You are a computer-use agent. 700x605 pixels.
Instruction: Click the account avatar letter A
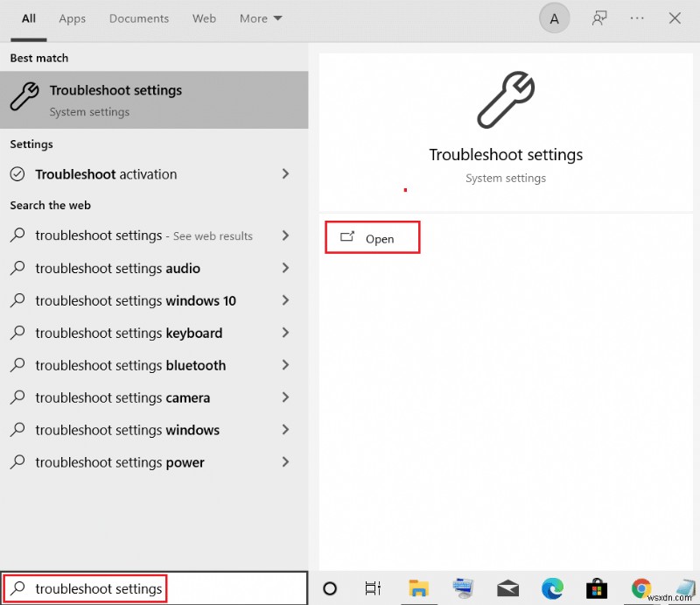pyautogui.click(x=554, y=18)
